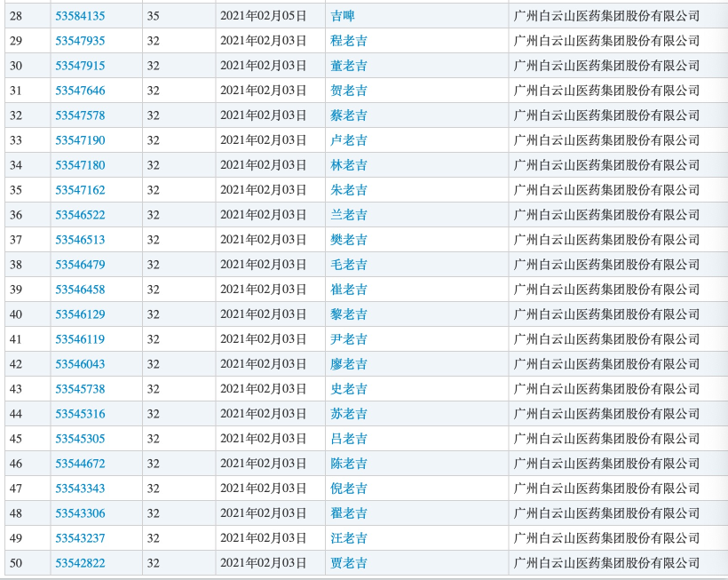Click the trademark name 林老吉
728x580 pixels.
tap(349, 165)
